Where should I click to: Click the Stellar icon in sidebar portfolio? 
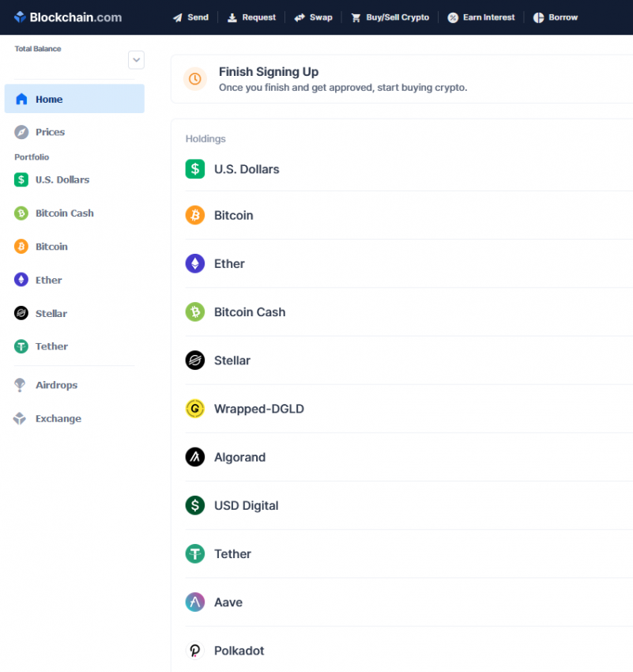pyautogui.click(x=21, y=313)
